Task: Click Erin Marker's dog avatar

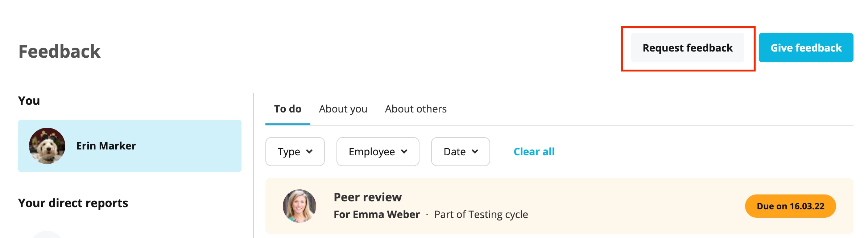Action: coord(47,146)
